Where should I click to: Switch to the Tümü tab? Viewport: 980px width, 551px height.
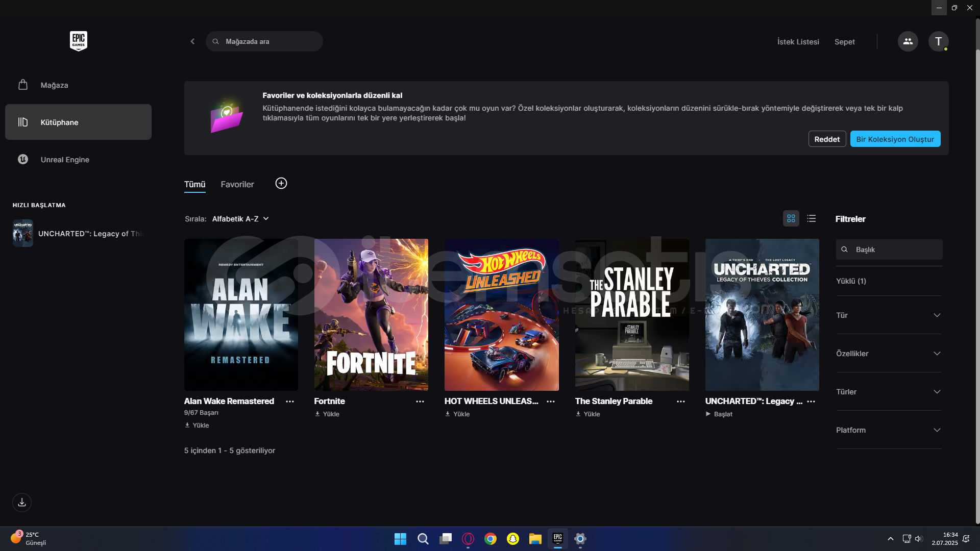click(194, 184)
